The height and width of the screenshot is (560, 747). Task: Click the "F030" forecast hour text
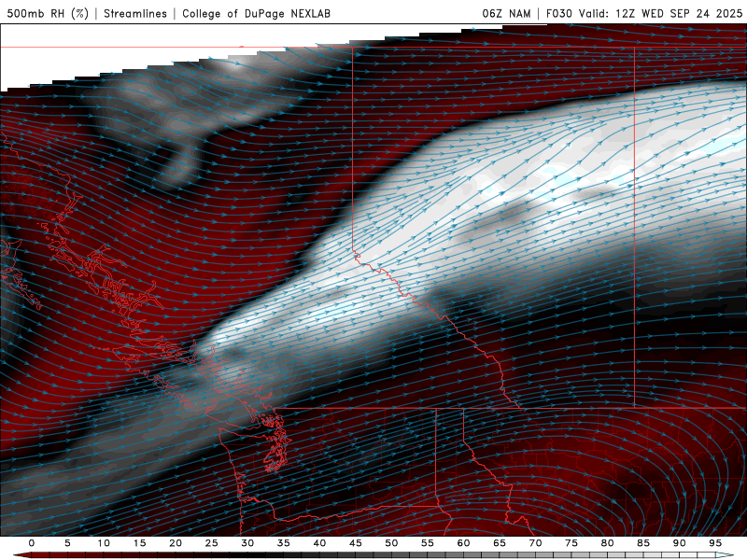pyautogui.click(x=558, y=13)
